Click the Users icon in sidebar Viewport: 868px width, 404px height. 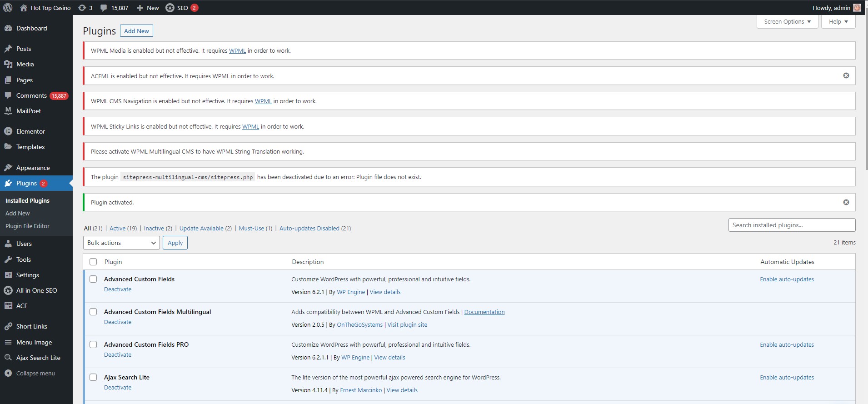tap(8, 244)
